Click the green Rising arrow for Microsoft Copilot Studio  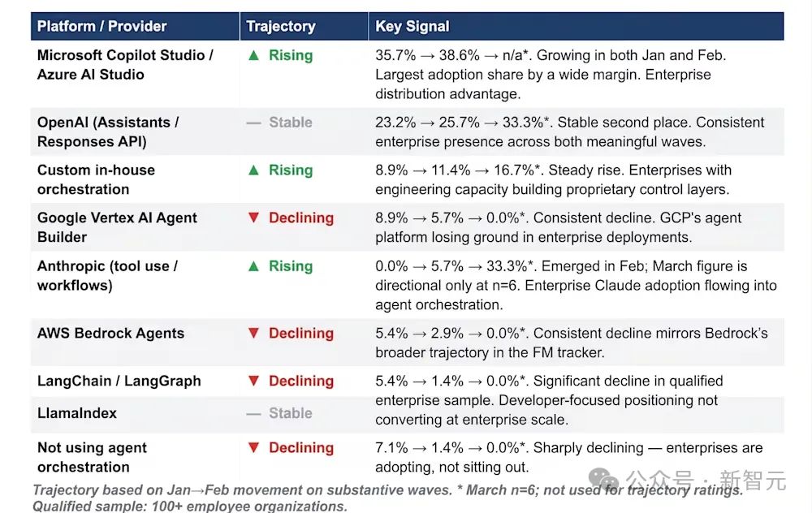253,55
